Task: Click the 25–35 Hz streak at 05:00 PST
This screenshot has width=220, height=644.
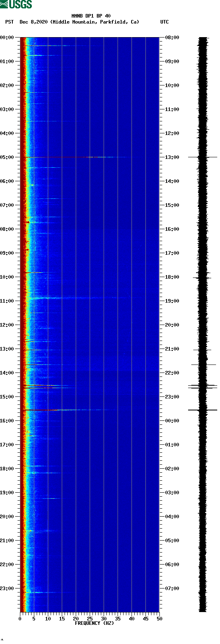Action: (x=104, y=157)
